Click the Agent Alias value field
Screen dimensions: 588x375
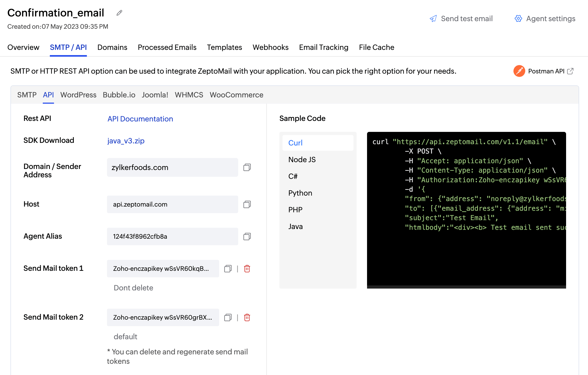(172, 237)
